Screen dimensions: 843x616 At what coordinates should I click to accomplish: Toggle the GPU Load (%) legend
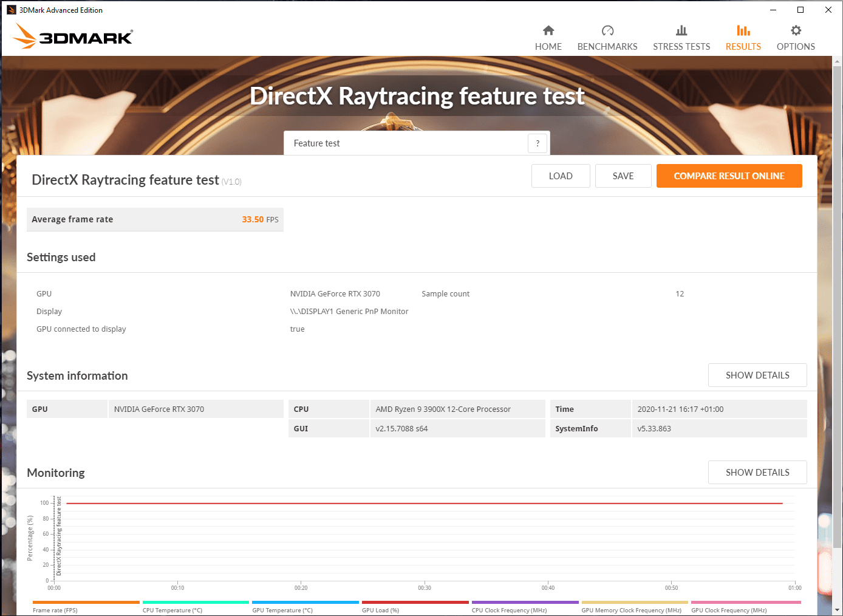click(415, 607)
